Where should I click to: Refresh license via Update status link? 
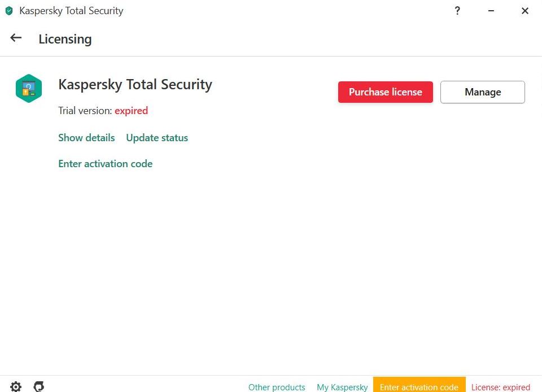pyautogui.click(x=157, y=138)
